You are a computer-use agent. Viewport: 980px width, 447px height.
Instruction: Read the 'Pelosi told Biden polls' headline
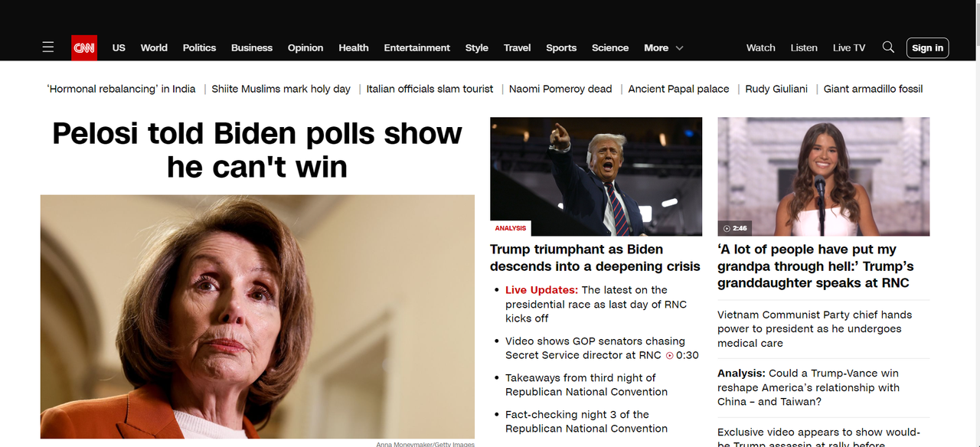tap(257, 150)
